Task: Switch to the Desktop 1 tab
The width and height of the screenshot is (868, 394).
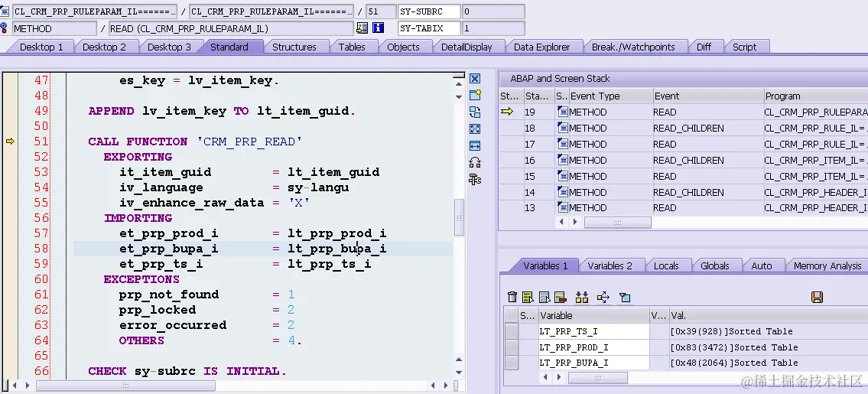Action: [41, 47]
